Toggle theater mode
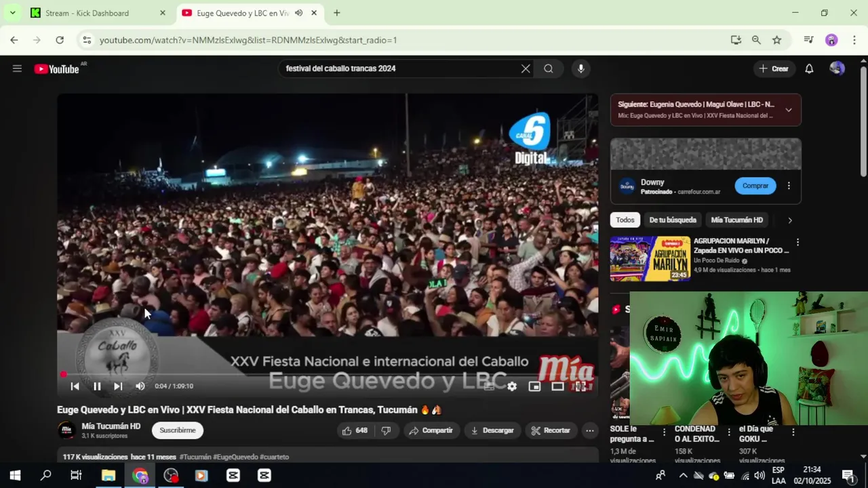868x488 pixels. point(557,386)
